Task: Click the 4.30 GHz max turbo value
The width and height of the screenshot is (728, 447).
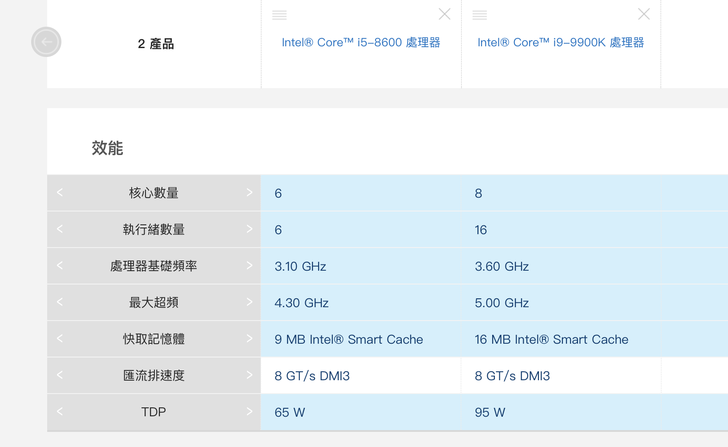Action: click(301, 303)
